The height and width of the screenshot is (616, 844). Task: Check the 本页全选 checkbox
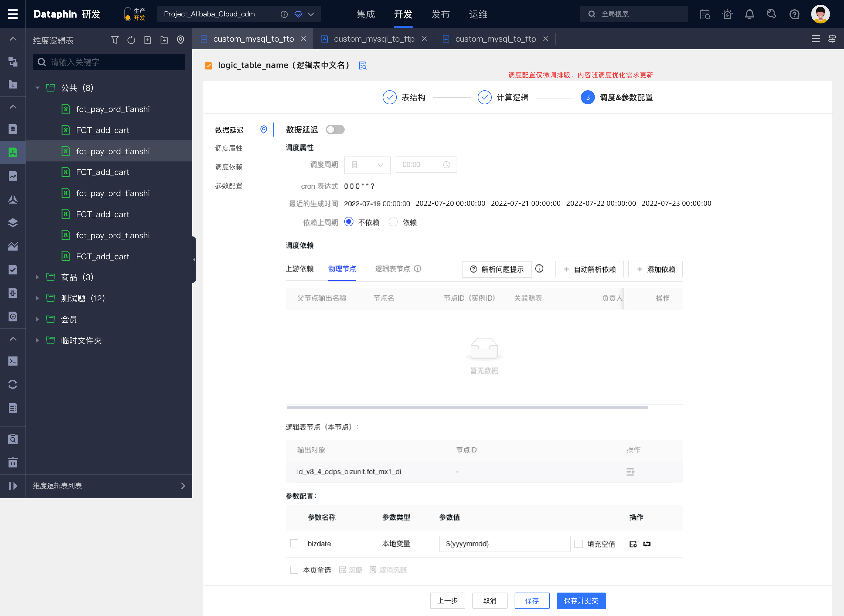point(294,569)
